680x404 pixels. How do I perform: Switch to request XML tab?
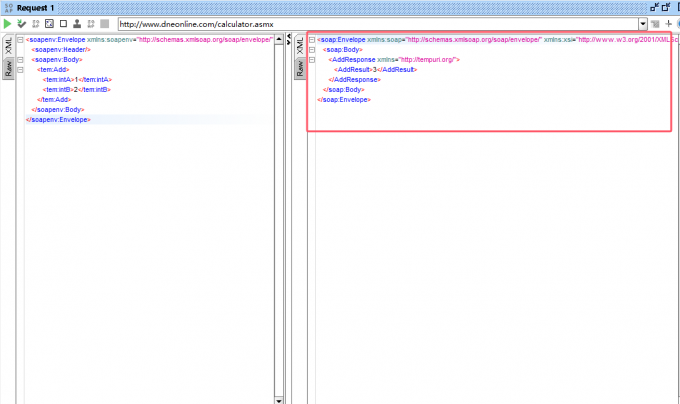click(8, 46)
